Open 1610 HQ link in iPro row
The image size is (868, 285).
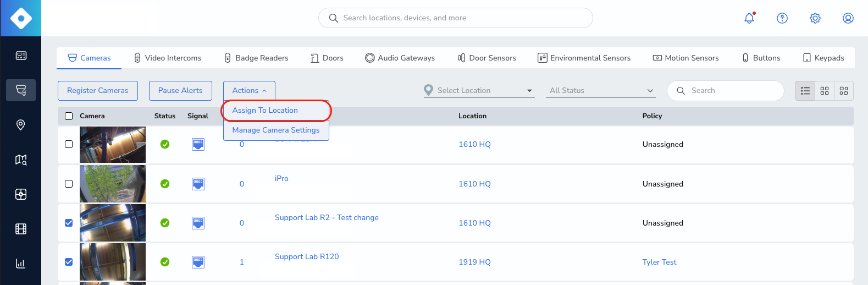pyautogui.click(x=474, y=184)
